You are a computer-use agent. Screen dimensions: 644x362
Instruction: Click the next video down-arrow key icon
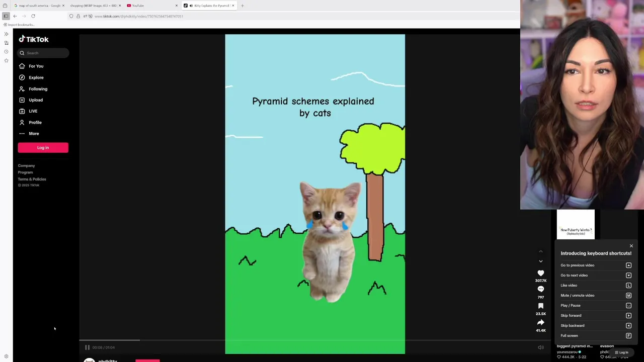[628, 275]
